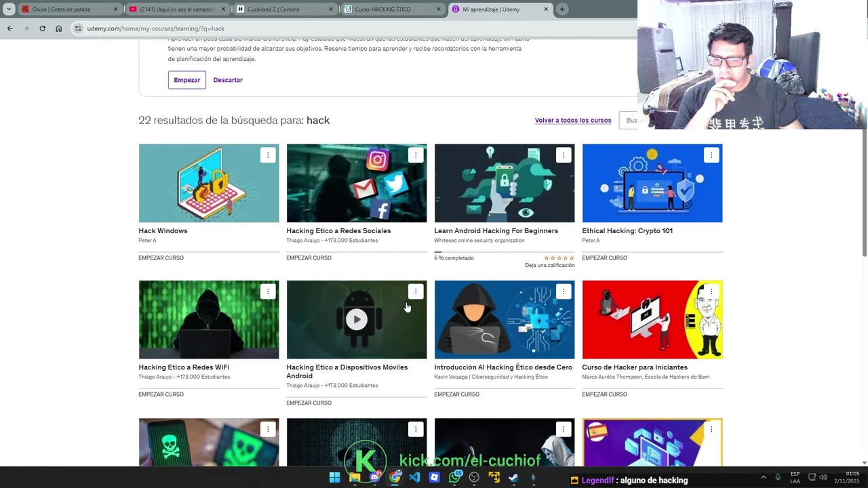
Task: Open options menu for Curso de Hacker para Iniciantes
Action: 711,291
